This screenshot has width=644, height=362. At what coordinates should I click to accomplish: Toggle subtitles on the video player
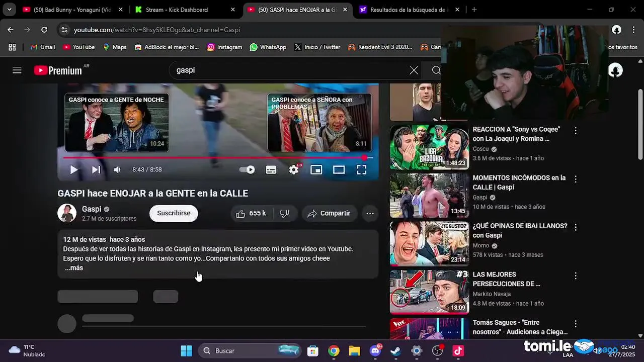[x=271, y=170]
